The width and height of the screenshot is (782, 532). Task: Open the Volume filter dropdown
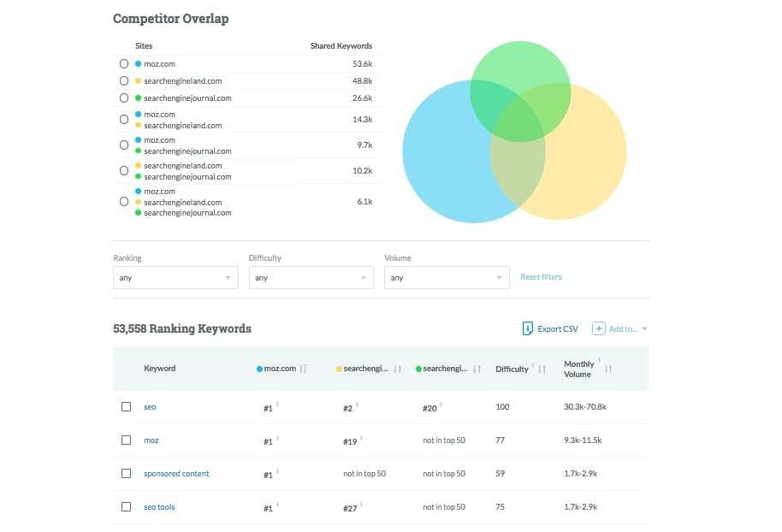447,277
